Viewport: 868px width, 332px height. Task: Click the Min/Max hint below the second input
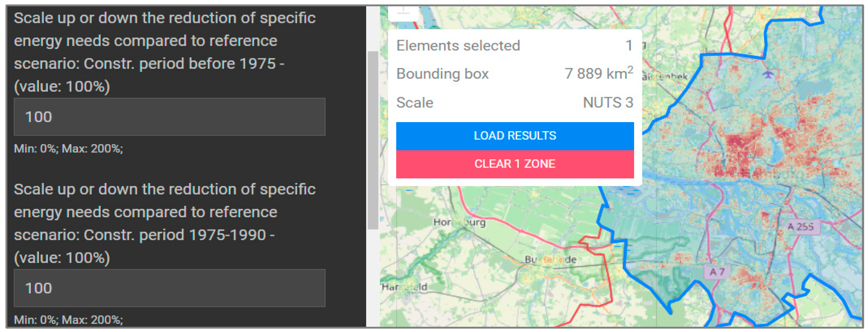click(68, 319)
